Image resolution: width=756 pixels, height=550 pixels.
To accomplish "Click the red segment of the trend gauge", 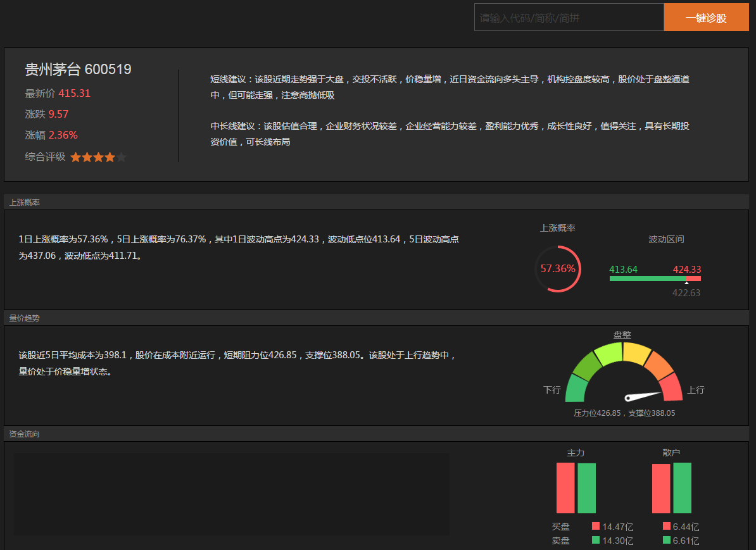I will 672,388.
